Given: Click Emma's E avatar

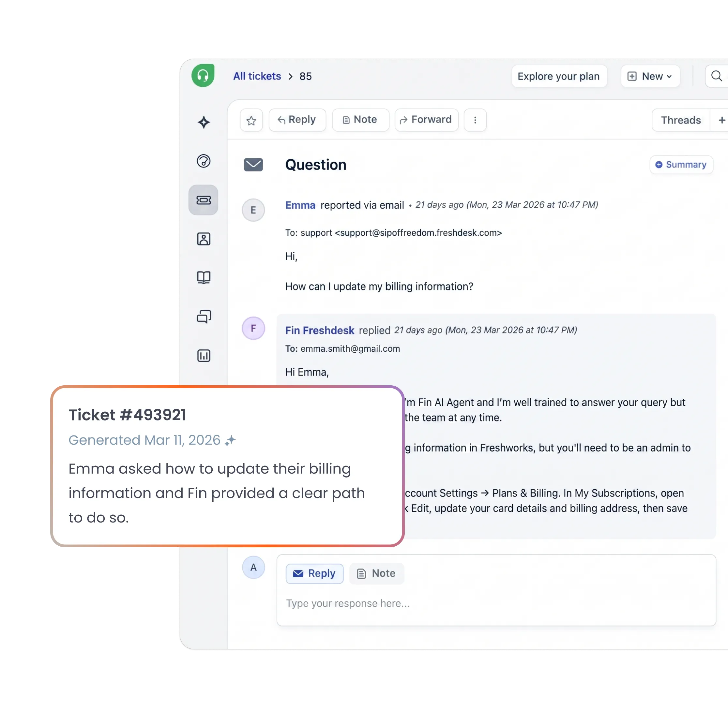Looking at the screenshot, I should tap(253, 210).
